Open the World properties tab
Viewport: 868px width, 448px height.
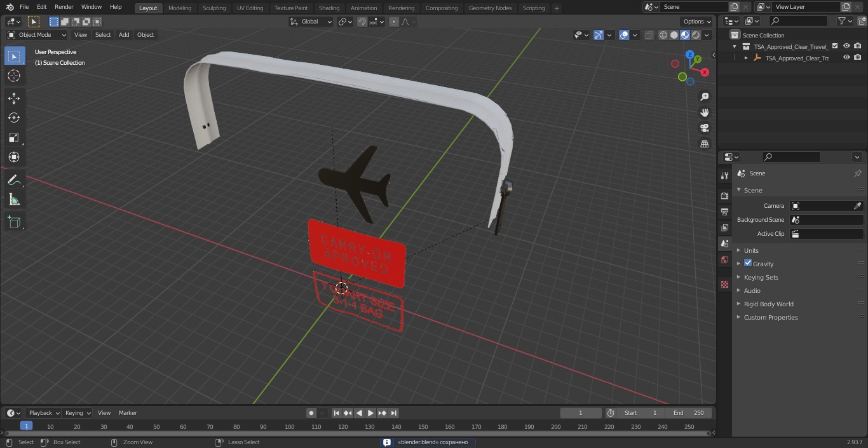[x=724, y=260]
